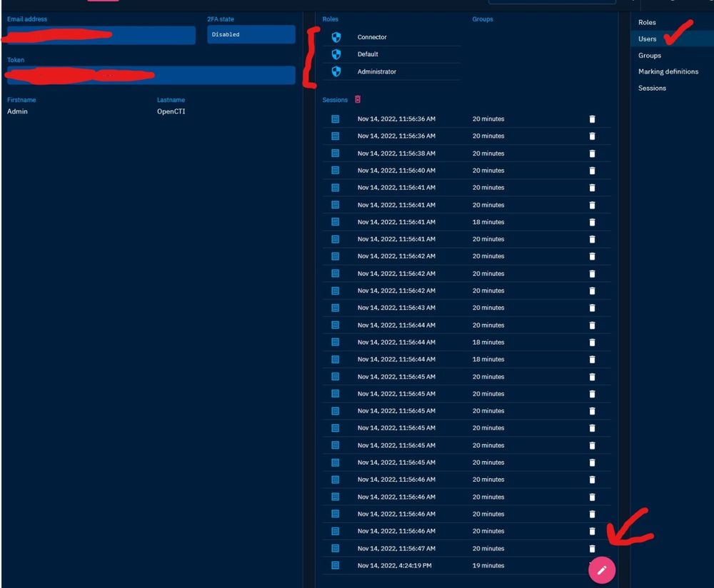Open the Roles section from the sidebar
Image resolution: width=714 pixels, height=588 pixels.
[647, 22]
